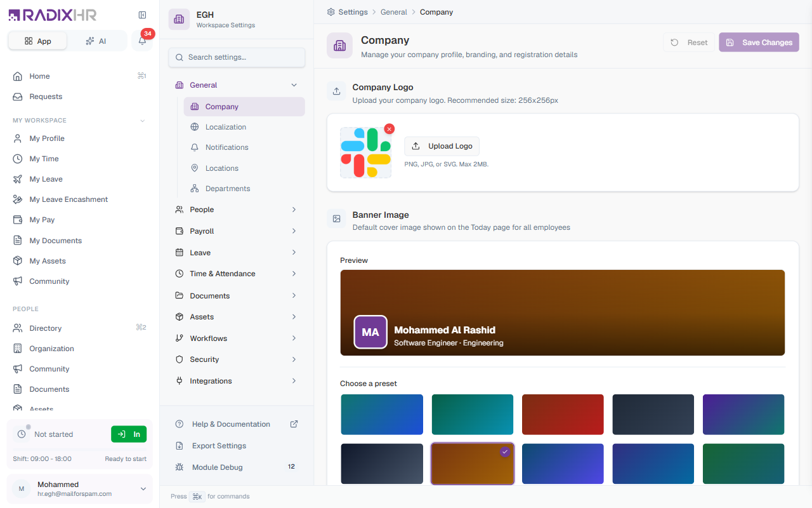Viewport: 812px width, 508px height.
Task: Click the Module Debug bug icon
Action: (180, 467)
